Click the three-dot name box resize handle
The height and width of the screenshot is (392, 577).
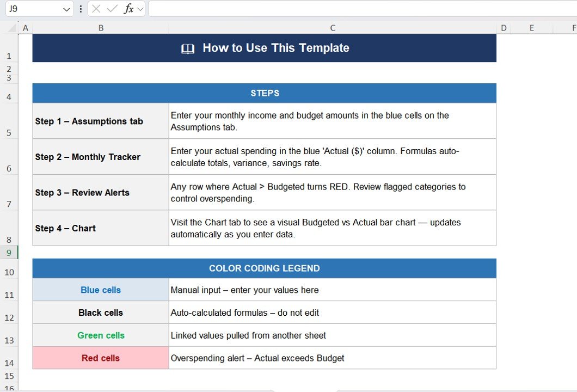(81, 9)
